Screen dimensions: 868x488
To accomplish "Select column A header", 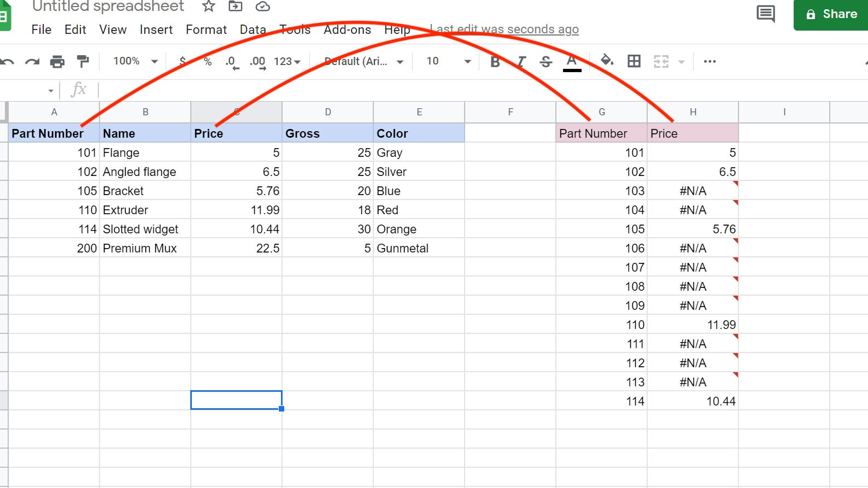I will (54, 112).
